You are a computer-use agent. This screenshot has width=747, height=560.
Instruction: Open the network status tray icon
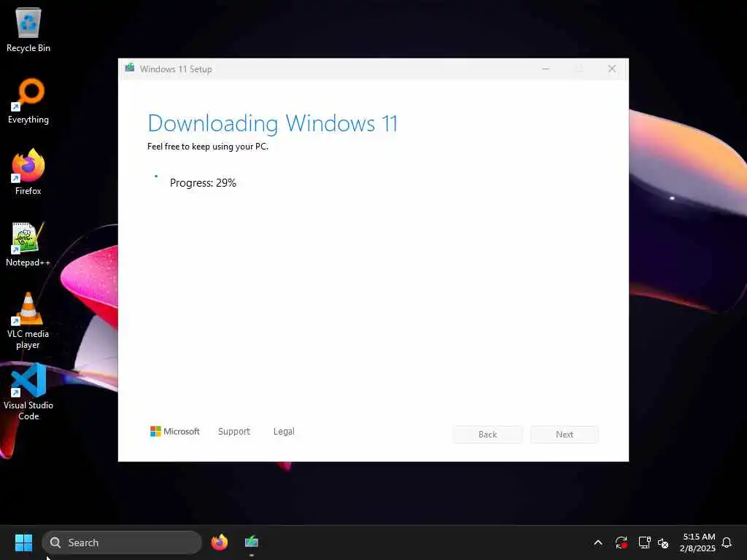[644, 542]
